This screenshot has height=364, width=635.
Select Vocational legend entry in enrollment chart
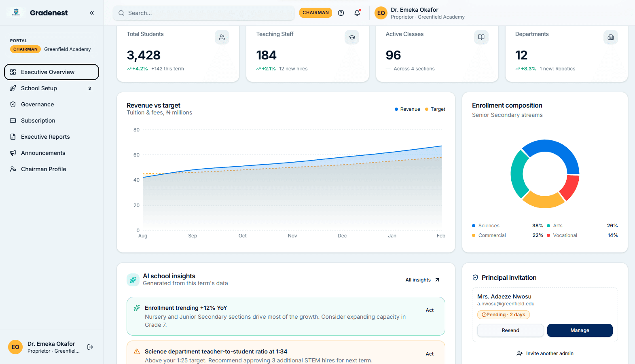point(582,235)
